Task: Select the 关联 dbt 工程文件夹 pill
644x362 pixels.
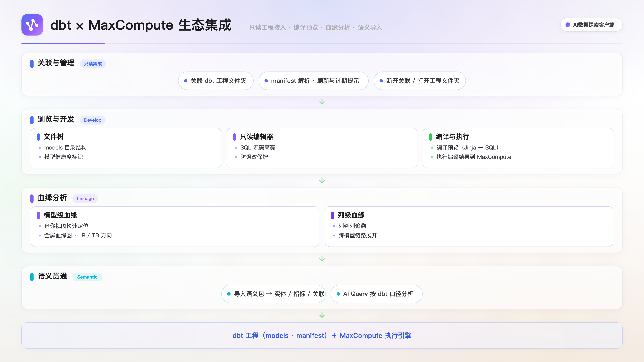Action: tap(216, 81)
